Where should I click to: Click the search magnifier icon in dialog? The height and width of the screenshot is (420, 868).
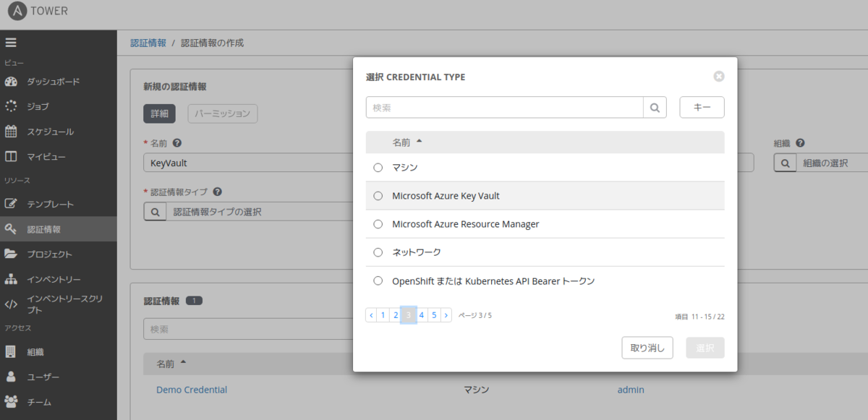click(655, 108)
